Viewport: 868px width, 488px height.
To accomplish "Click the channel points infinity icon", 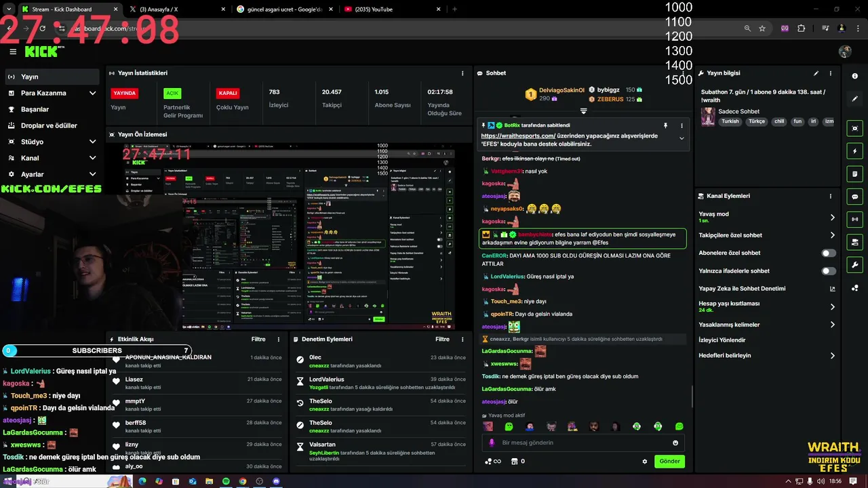I will coord(492,462).
